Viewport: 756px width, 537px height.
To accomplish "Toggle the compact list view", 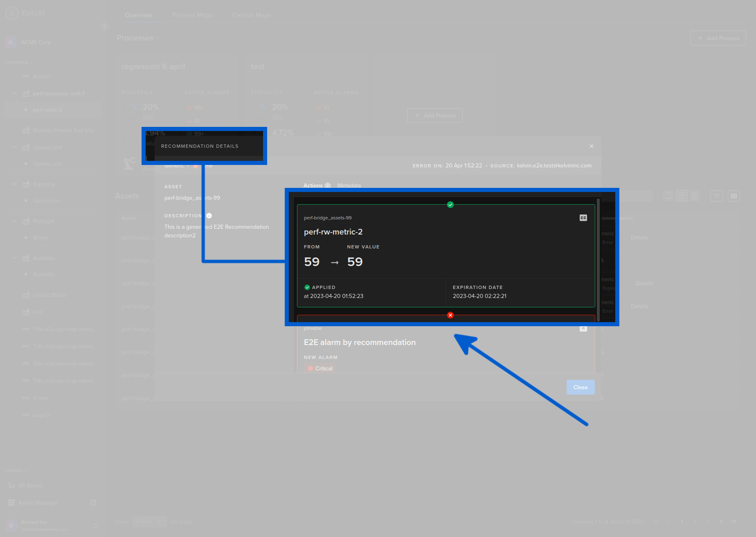I will pos(668,196).
